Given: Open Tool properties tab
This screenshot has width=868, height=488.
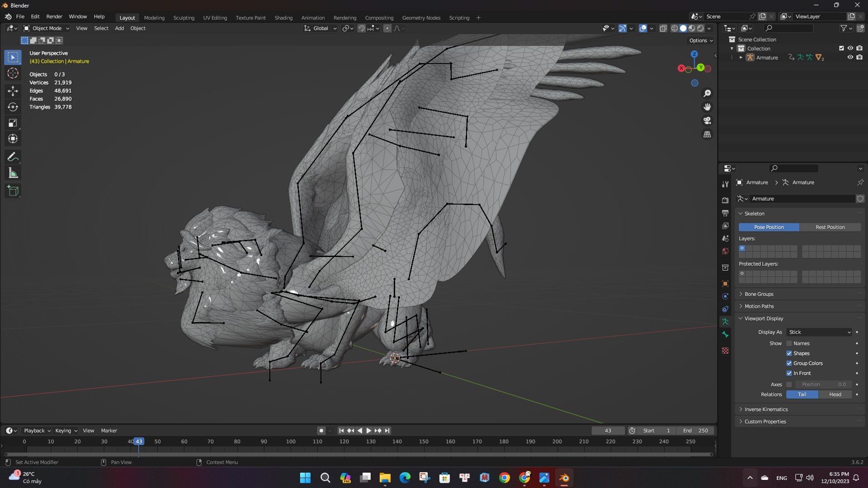Looking at the screenshot, I should pyautogui.click(x=725, y=184).
